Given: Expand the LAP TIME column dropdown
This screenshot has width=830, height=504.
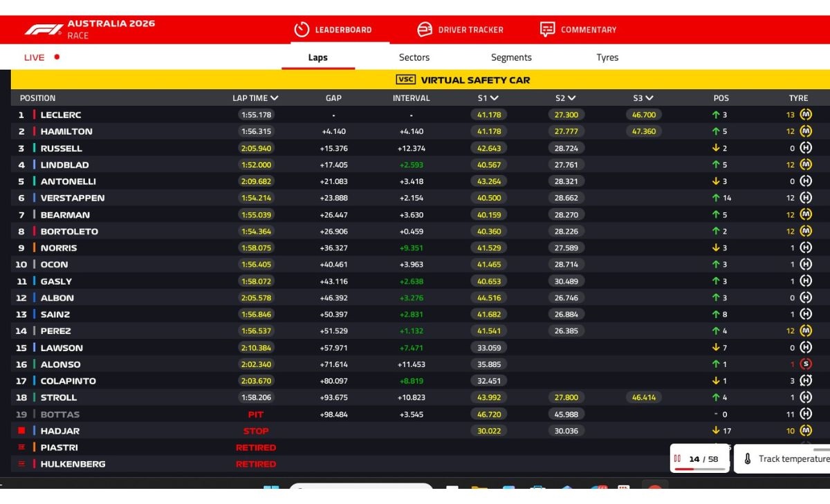Looking at the screenshot, I should point(275,98).
